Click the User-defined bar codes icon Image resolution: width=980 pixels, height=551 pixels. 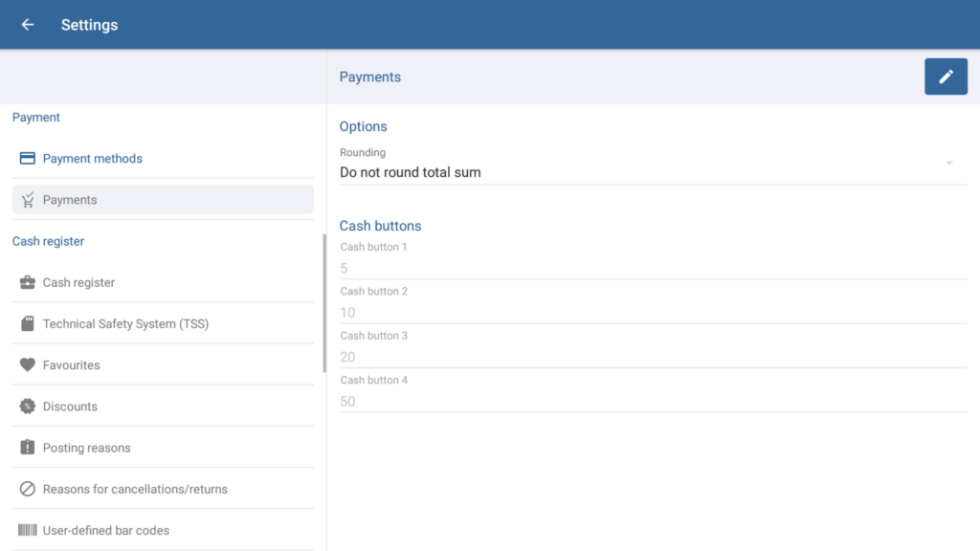coord(28,530)
